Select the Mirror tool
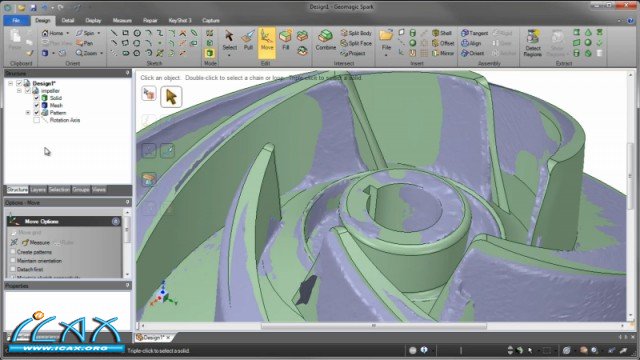Viewport: 640px width, 360px height. click(443, 53)
